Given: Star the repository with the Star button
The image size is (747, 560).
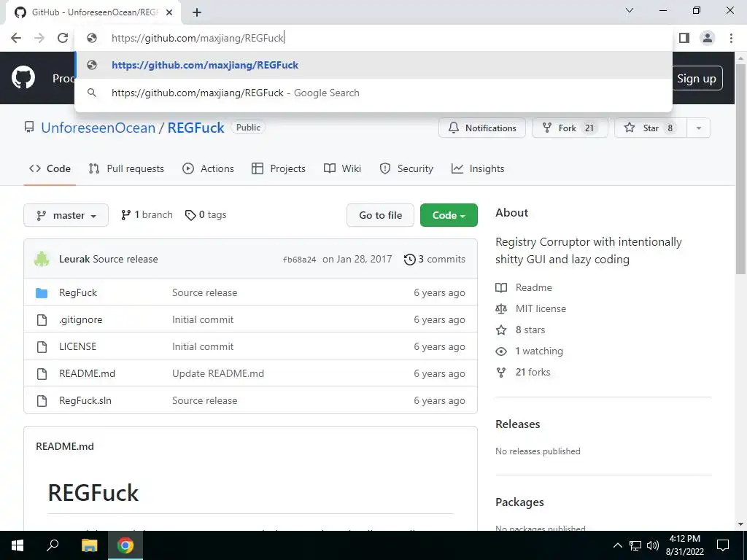Looking at the screenshot, I should [651, 128].
